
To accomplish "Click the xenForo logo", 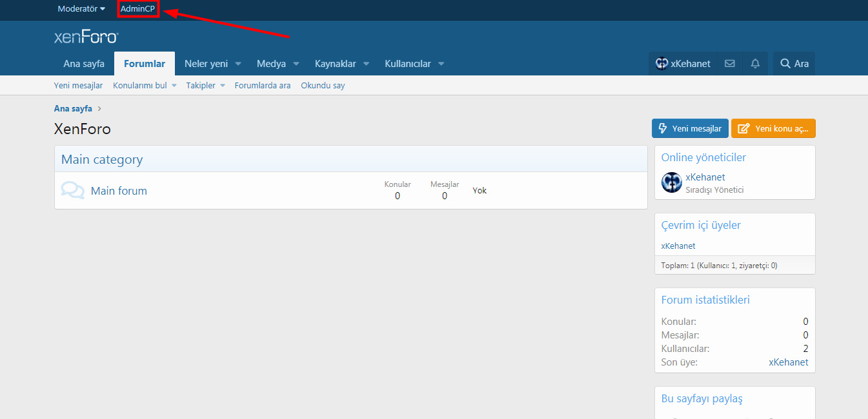I will pos(86,37).
